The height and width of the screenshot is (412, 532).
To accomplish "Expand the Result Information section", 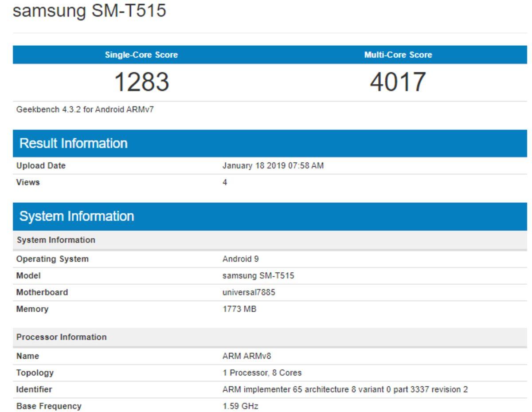I will (x=74, y=143).
